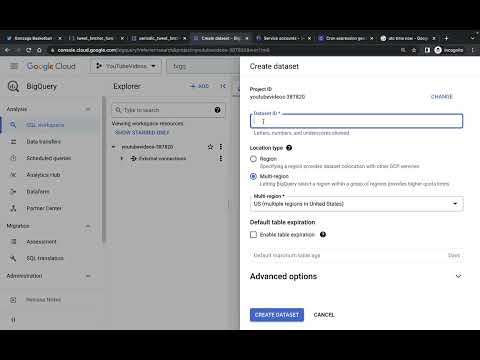Open the browser tab search chevron
The image size is (480, 360).
click(x=472, y=38)
